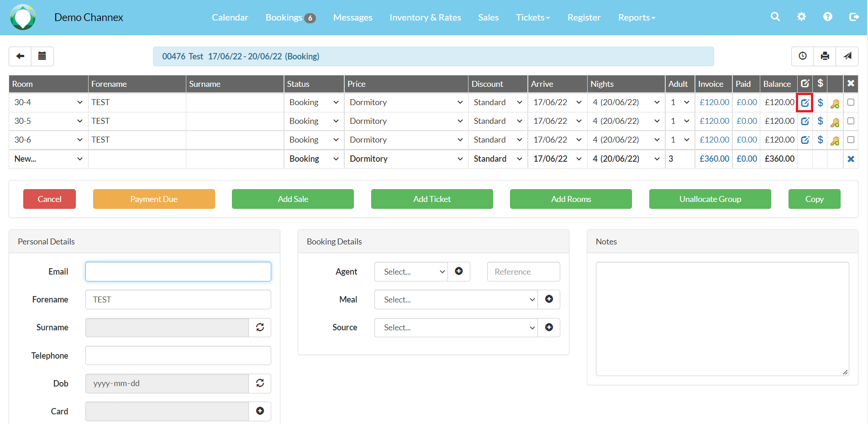
Task: Go back using the arrow button
Action: click(x=20, y=56)
